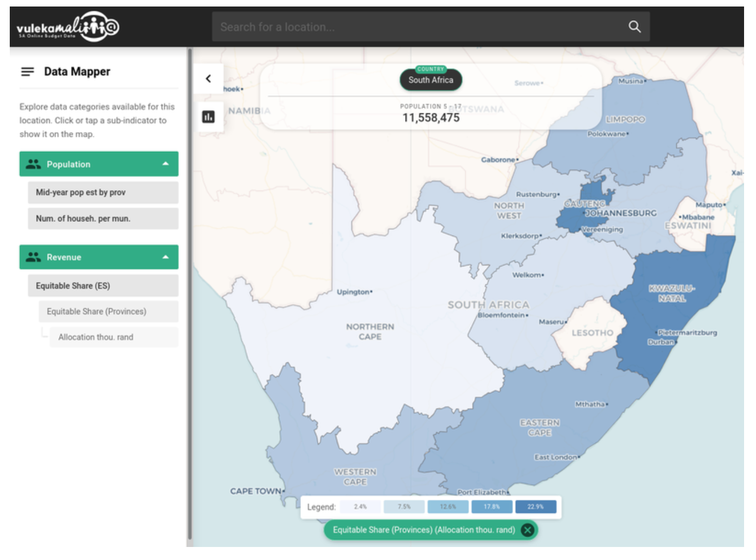Collapse the Population section arrow
The height and width of the screenshot is (560, 756).
[165, 164]
